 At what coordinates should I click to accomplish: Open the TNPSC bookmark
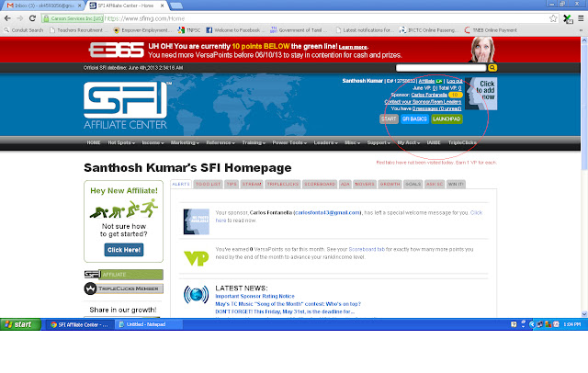pyautogui.click(x=189, y=30)
